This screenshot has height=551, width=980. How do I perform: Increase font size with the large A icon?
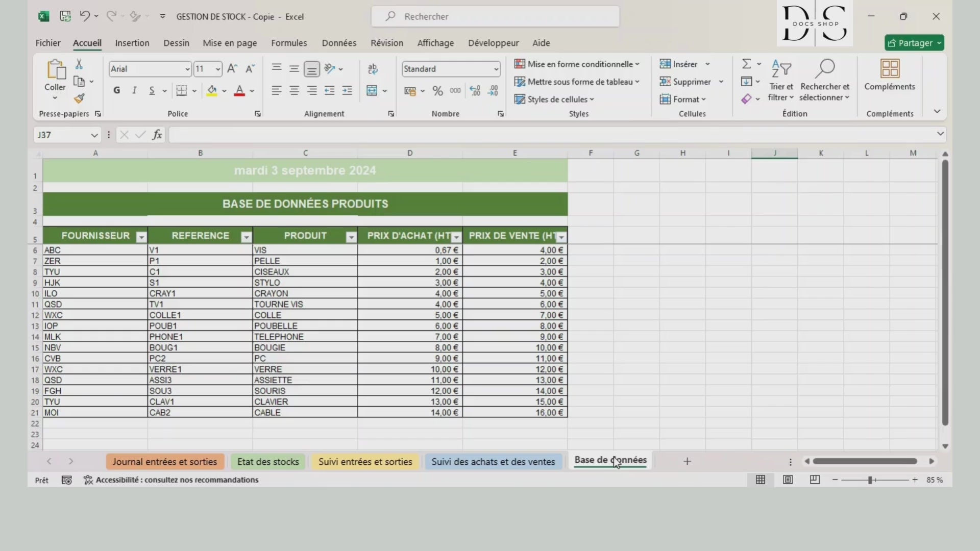(232, 69)
